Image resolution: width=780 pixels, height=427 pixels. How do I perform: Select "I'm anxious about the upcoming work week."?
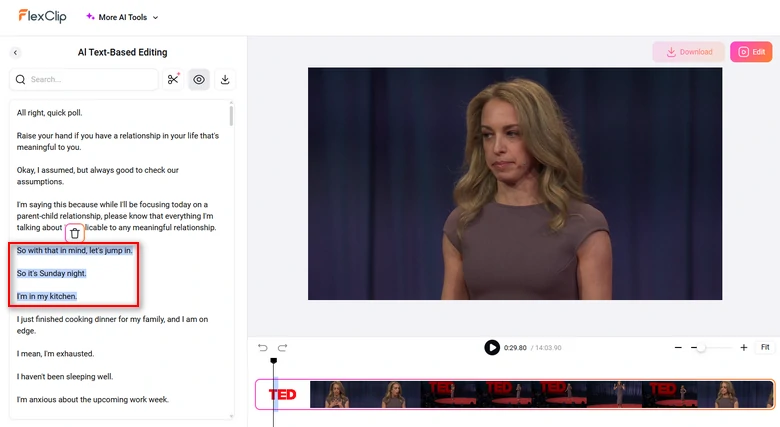[x=93, y=400]
